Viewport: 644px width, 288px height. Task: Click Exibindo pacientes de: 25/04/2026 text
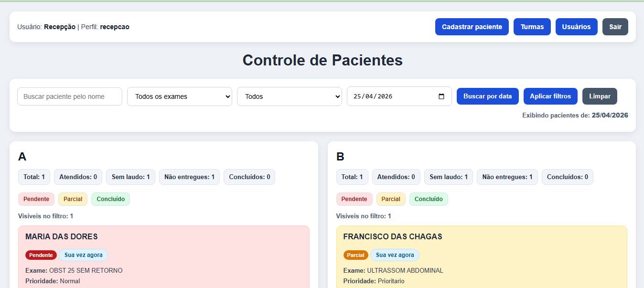(x=575, y=115)
